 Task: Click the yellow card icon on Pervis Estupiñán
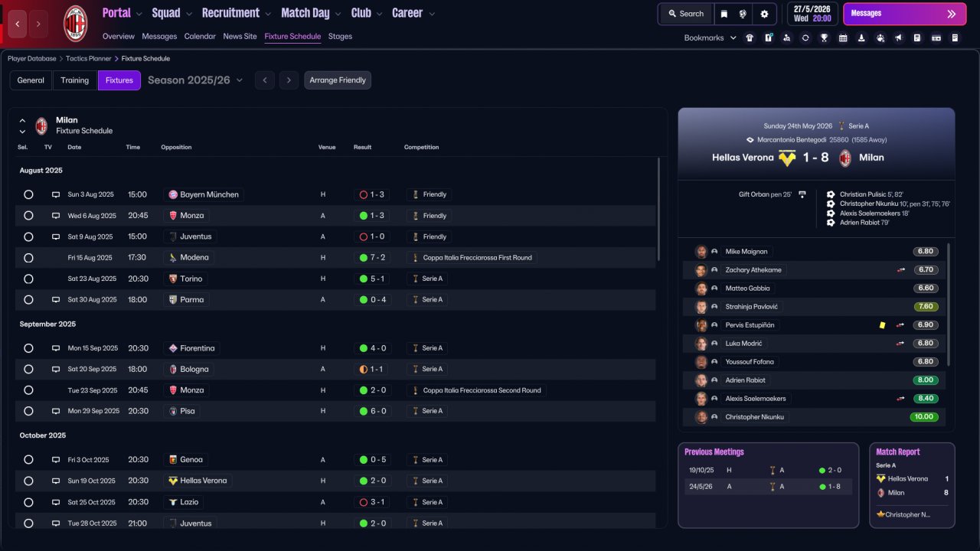pos(882,325)
